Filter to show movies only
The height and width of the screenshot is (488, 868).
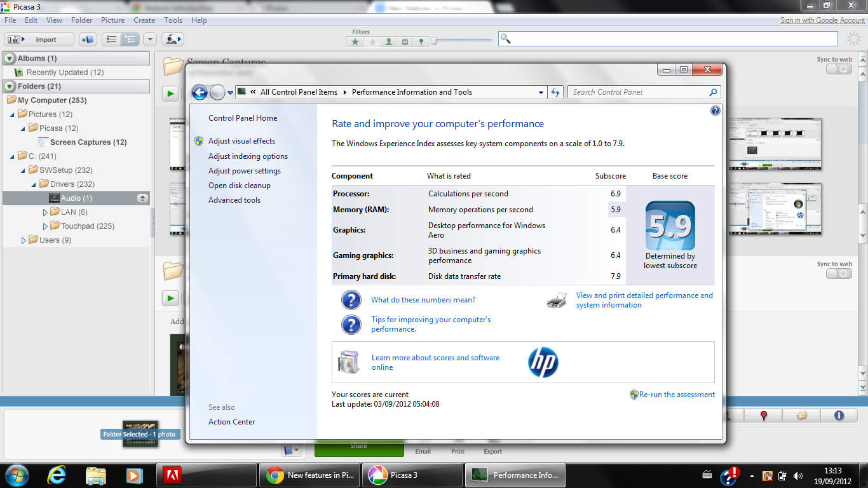405,42
